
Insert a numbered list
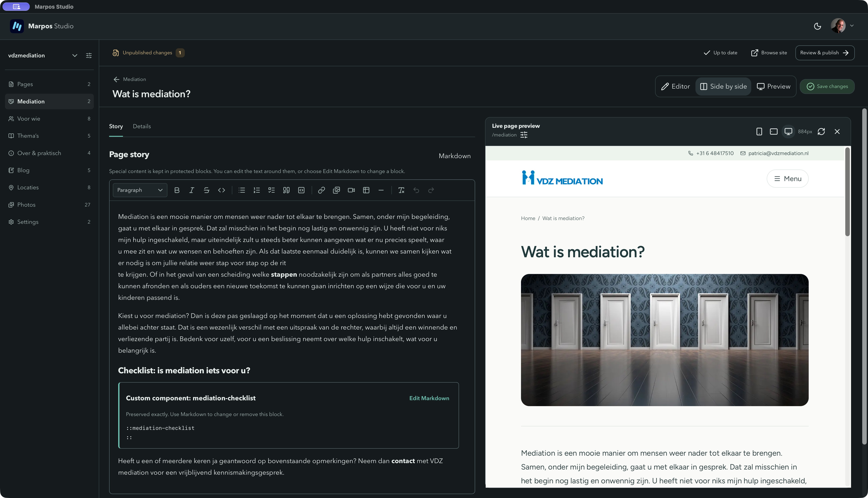tap(257, 190)
